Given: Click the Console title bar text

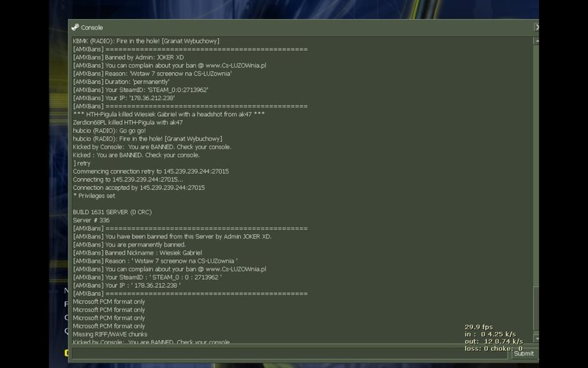Looking at the screenshot, I should 92,27.
